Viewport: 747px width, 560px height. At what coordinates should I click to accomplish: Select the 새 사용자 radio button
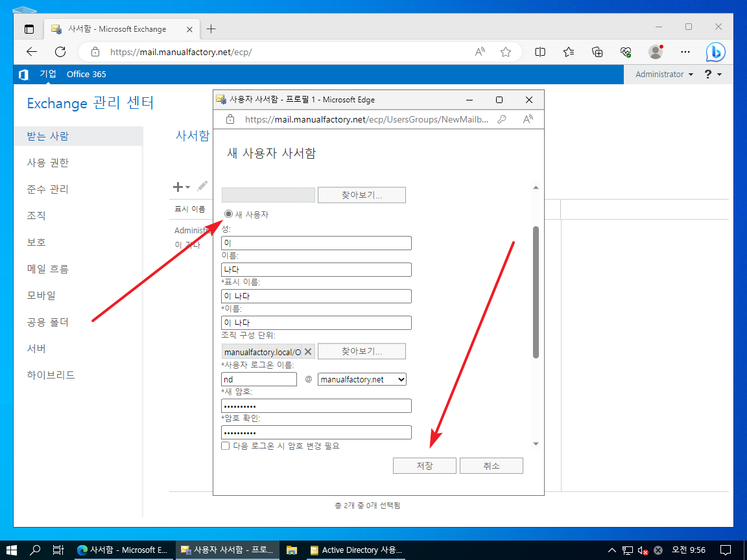[228, 214]
